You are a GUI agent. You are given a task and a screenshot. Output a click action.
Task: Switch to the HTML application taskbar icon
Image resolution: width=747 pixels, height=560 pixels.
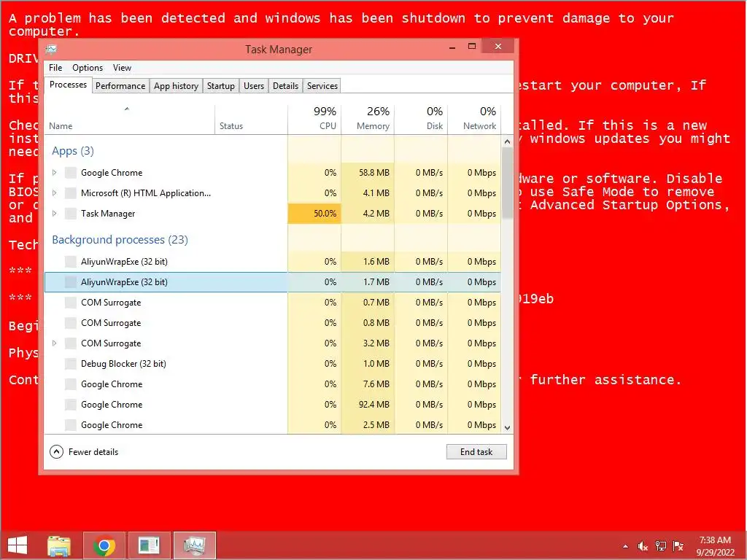coord(149,545)
